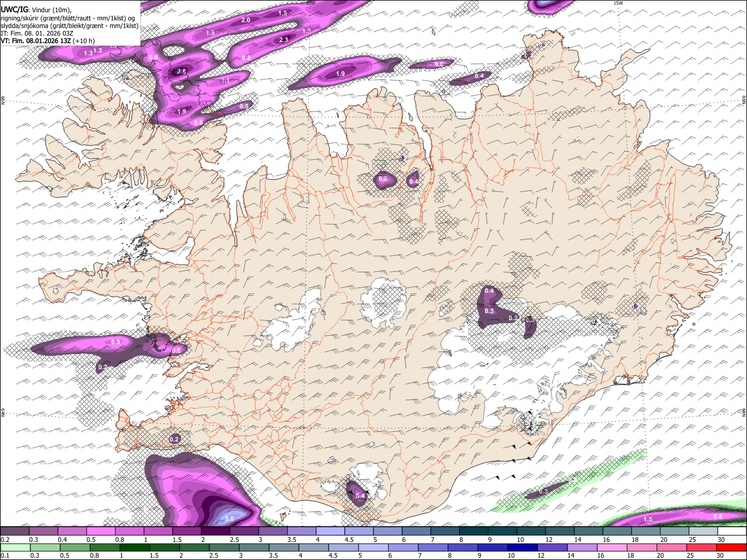
Task: Click the 0.5 value north of Westfjords
Action: [x=244, y=106]
